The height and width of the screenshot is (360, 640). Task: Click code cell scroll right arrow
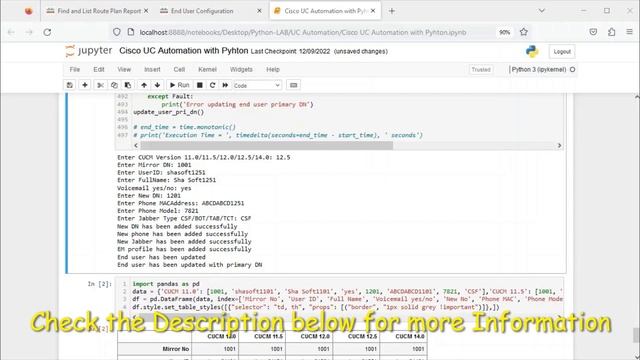tap(559, 145)
